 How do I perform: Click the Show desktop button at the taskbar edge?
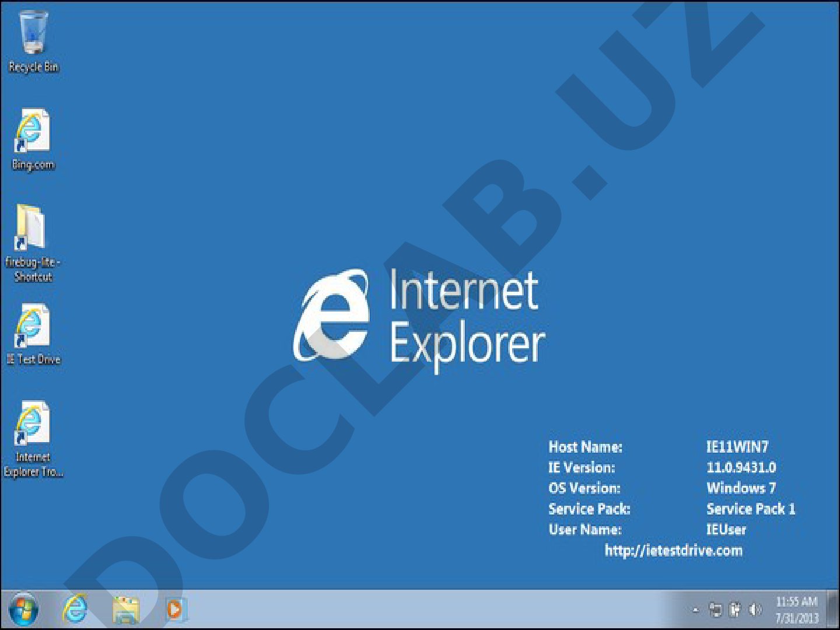pyautogui.click(x=833, y=610)
